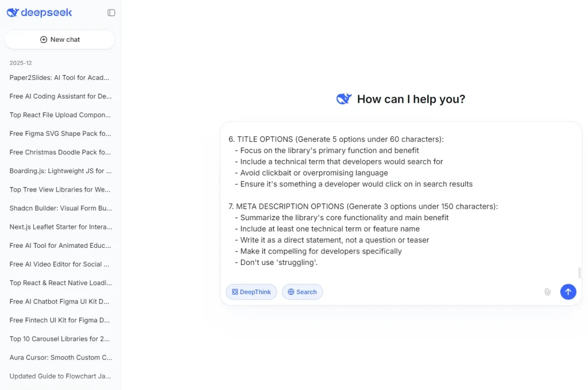Open Free AI Coding Assistant chat
This screenshot has height=390, width=588.
[x=59, y=96]
